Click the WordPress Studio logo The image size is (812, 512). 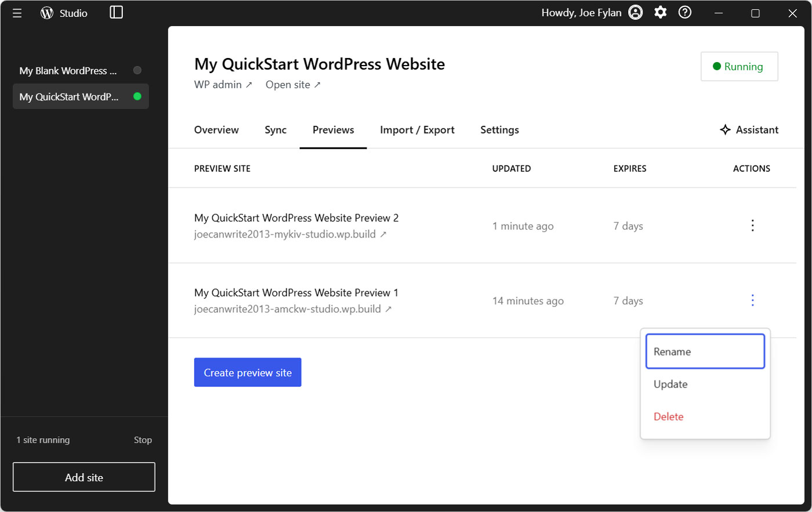click(46, 13)
